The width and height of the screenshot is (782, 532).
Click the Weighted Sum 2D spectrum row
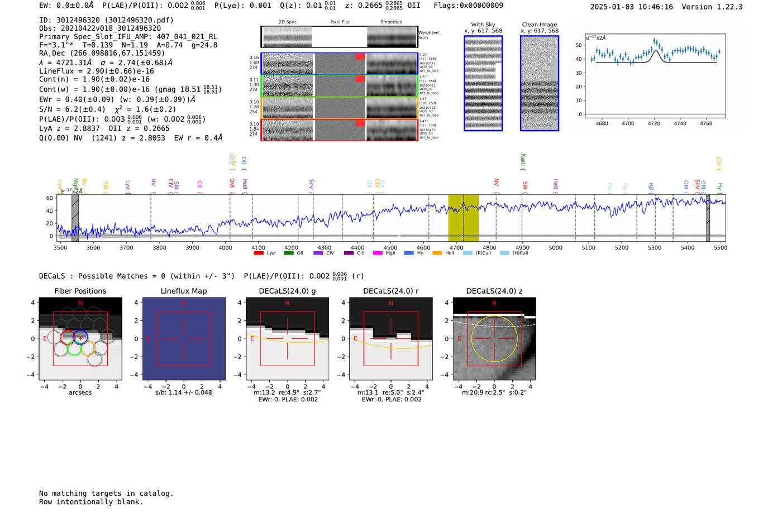click(340, 37)
